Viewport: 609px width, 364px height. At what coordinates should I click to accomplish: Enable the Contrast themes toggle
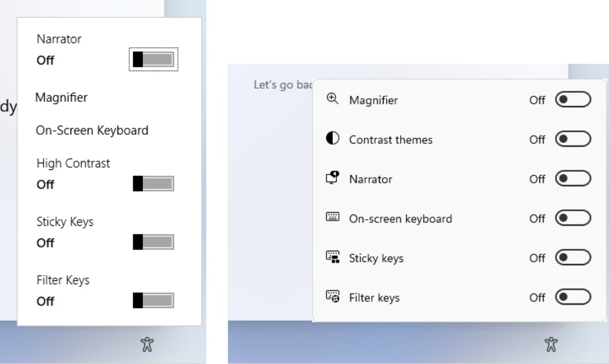[573, 140]
